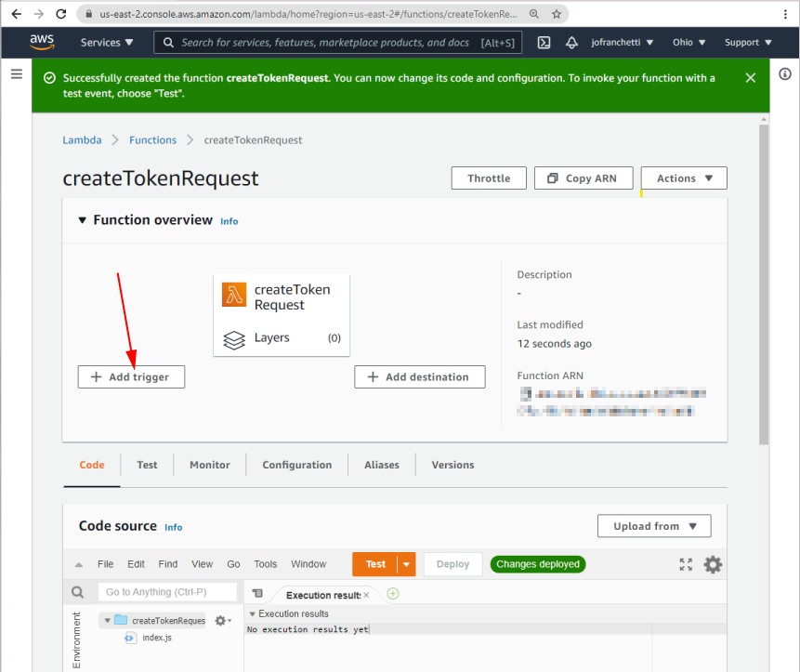Click the Layers icon in Function overview

click(x=234, y=339)
